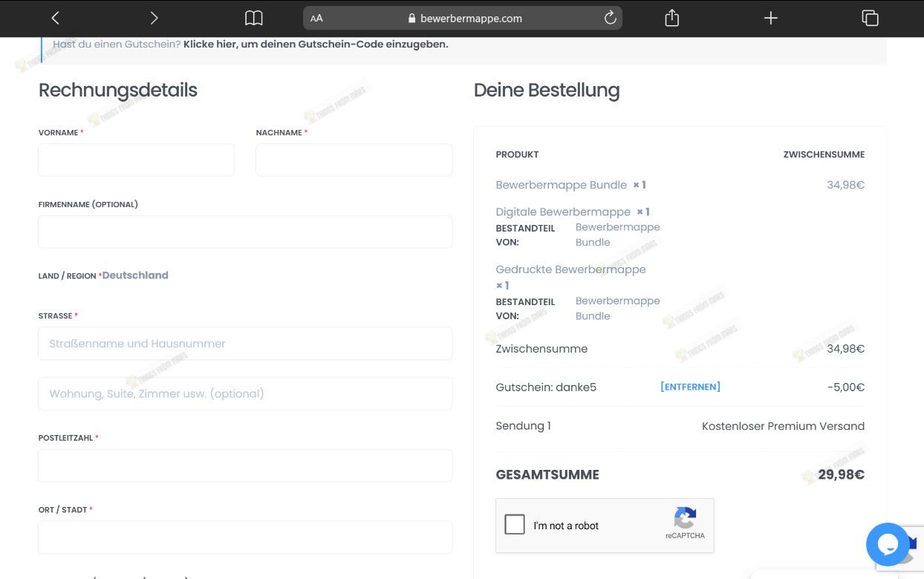Open a new tab with the plus icon

coord(771,18)
